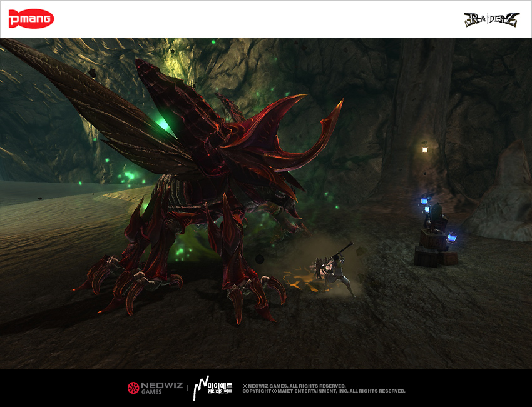The width and height of the screenshot is (532, 407).
Task: Click the lower blue crystal lamp by crates
Action: 451,237
